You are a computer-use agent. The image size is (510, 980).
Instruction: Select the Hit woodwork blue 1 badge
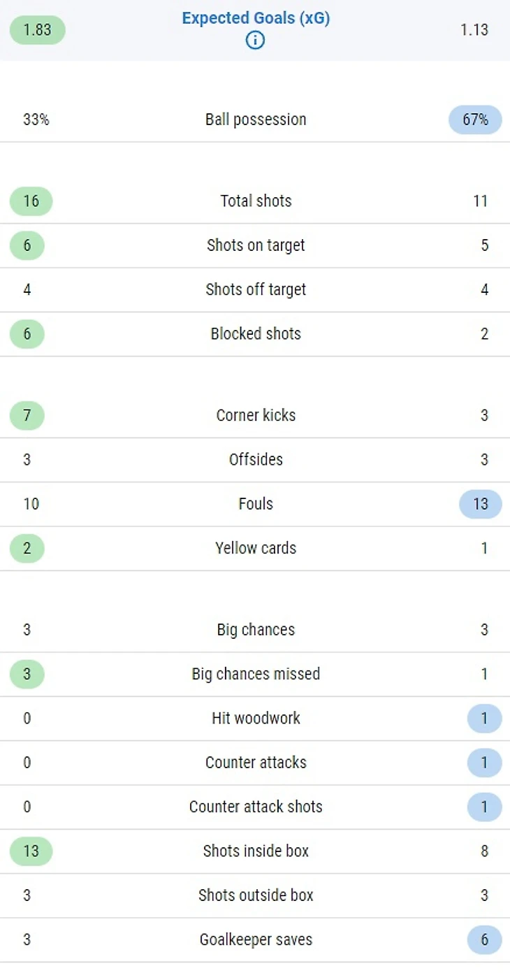pos(484,719)
